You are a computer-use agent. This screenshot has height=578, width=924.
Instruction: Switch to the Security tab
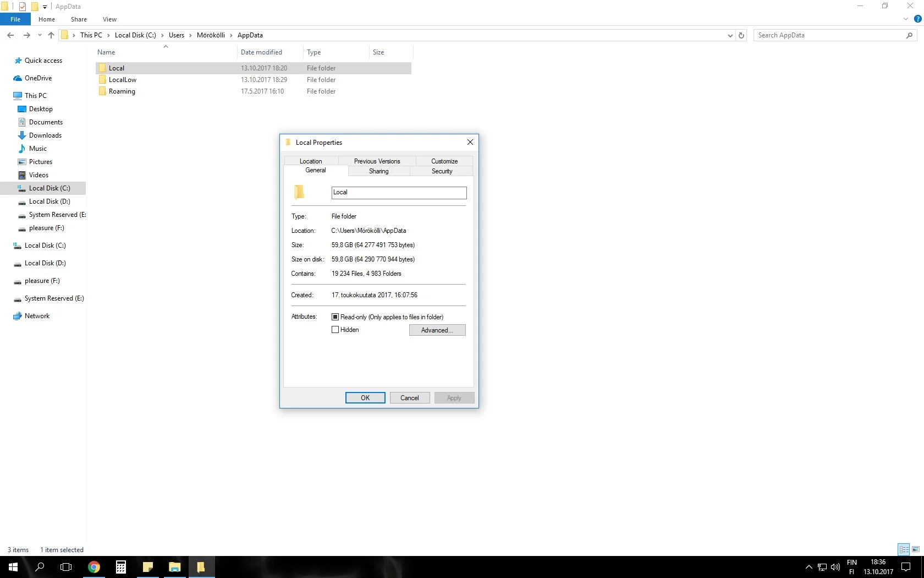pyautogui.click(x=442, y=171)
